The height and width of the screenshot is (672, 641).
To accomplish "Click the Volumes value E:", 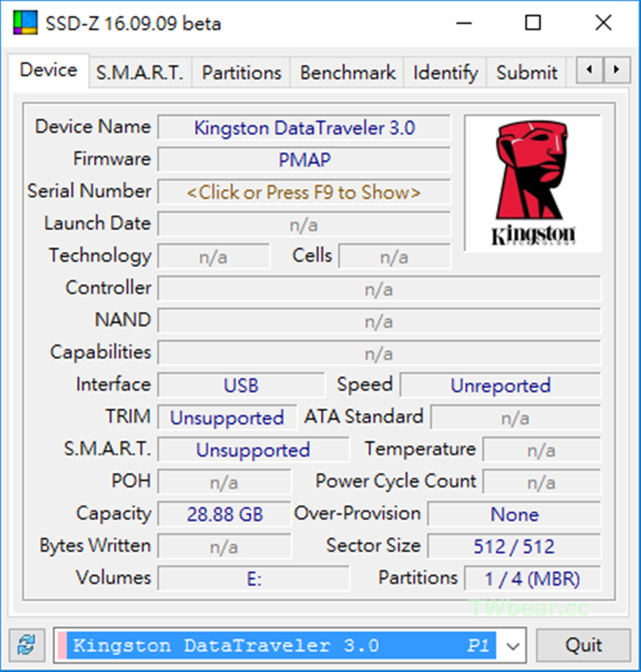I will click(x=253, y=578).
